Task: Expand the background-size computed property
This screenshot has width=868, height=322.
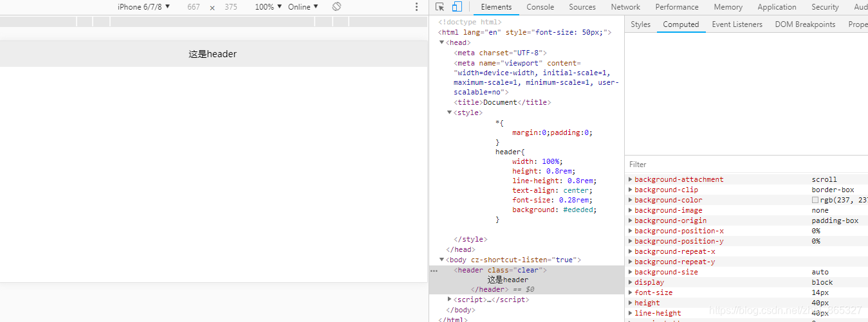Action: click(631, 273)
